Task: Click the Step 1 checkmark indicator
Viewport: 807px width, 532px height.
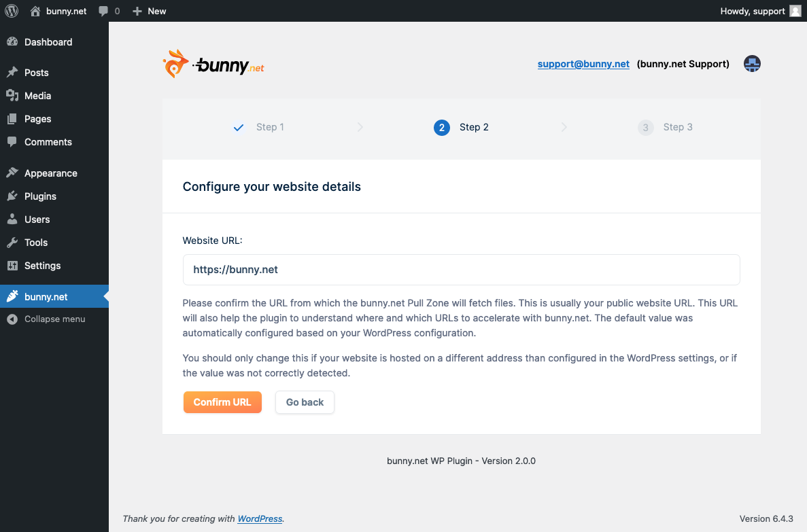Action: [x=238, y=127]
